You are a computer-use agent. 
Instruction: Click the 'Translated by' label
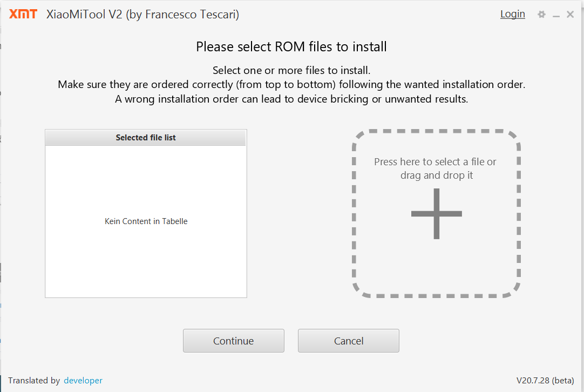pyautogui.click(x=34, y=380)
